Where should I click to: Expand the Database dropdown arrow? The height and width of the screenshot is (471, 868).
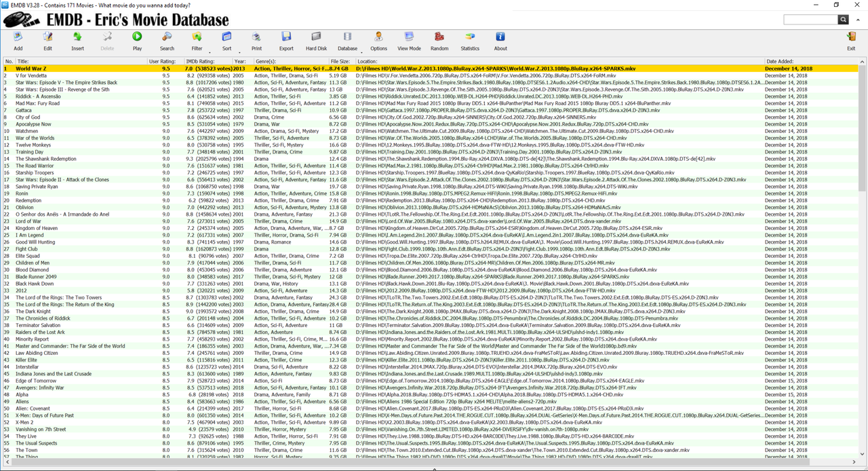click(x=361, y=52)
